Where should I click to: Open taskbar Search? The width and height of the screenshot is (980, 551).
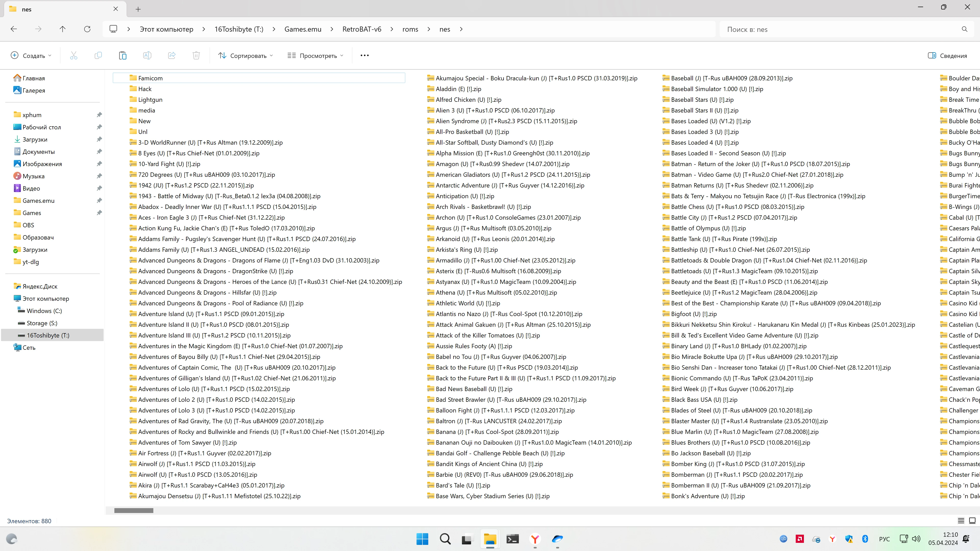pyautogui.click(x=445, y=539)
